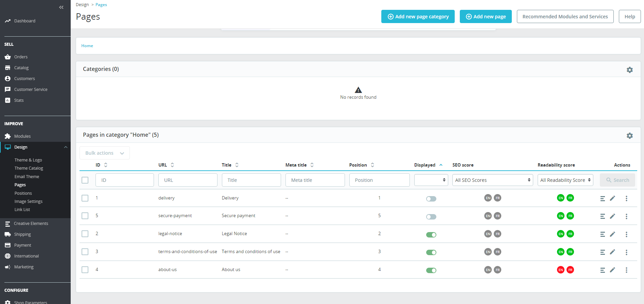Click the Shipping truck icon
Screen dimensions: 644x304
coord(7,234)
